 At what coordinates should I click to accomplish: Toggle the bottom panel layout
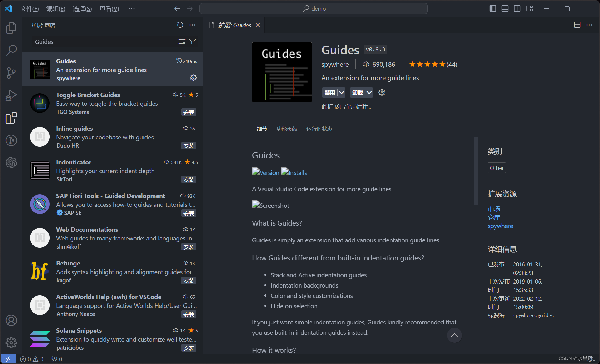click(x=505, y=8)
